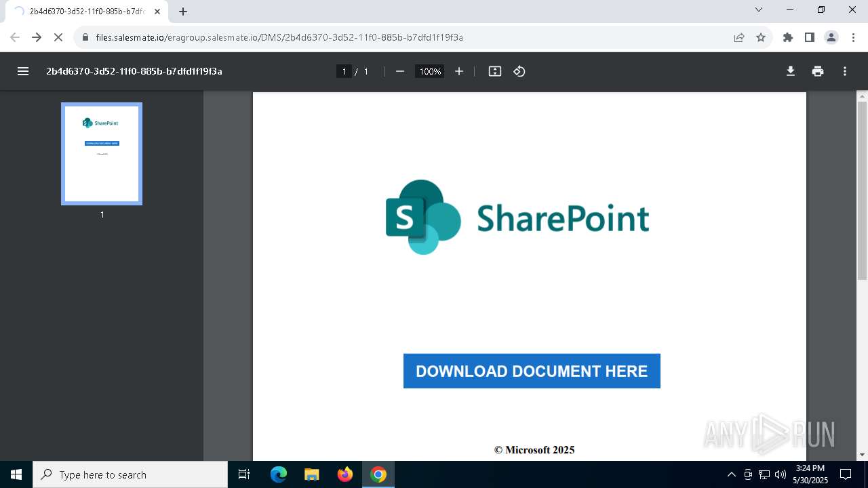
Task: Select the page 1 thumbnail
Action: [x=102, y=154]
